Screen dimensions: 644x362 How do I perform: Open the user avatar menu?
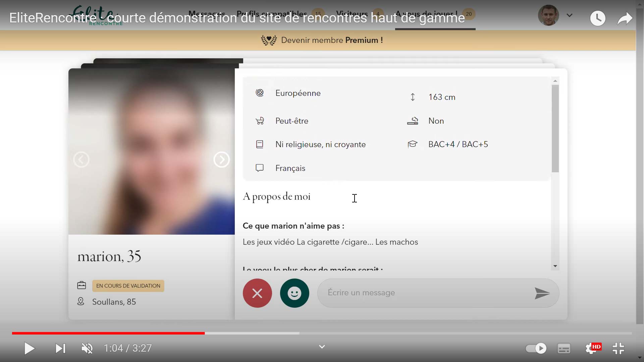coord(548,15)
